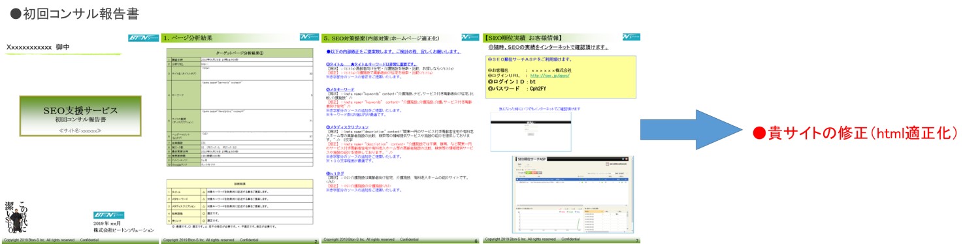This screenshot has width=980, height=244.
Task: Open the ページ分析結果 slide thumbnail
Action: coord(240,138)
